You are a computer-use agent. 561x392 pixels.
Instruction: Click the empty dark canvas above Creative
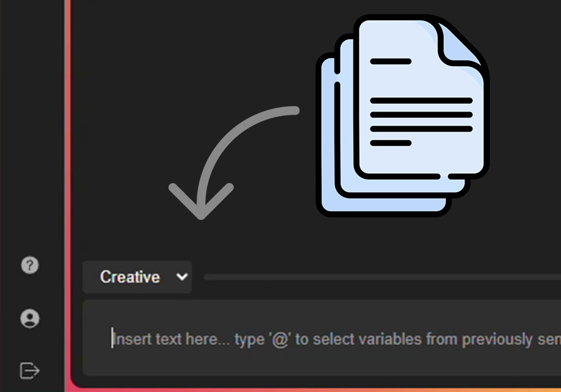pyautogui.click(x=184, y=61)
